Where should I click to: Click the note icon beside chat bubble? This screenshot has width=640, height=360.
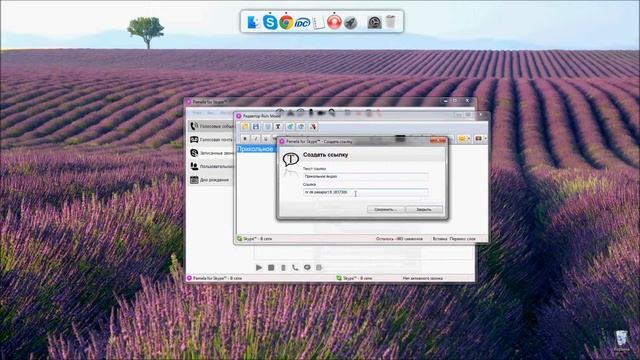319,267
